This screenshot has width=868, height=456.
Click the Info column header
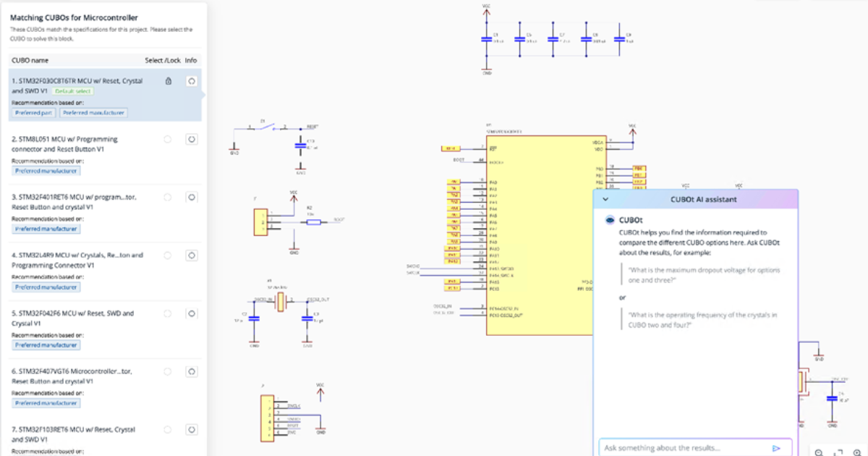[x=191, y=60]
